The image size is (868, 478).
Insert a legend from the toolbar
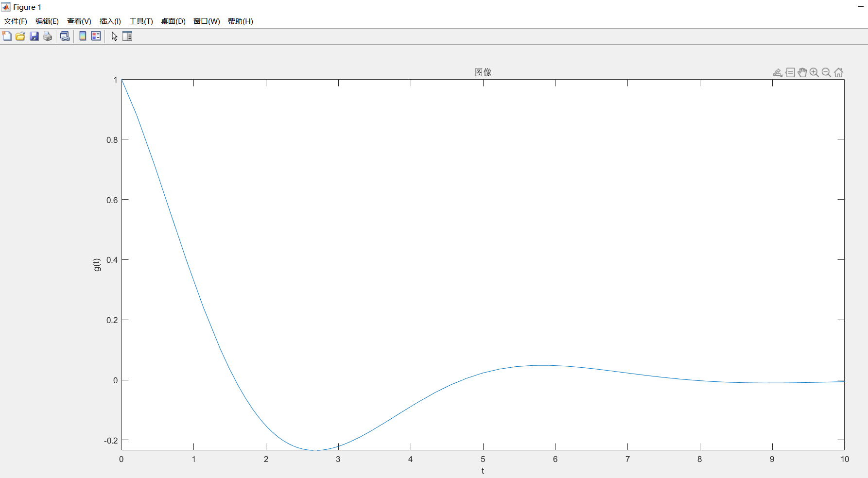point(96,36)
